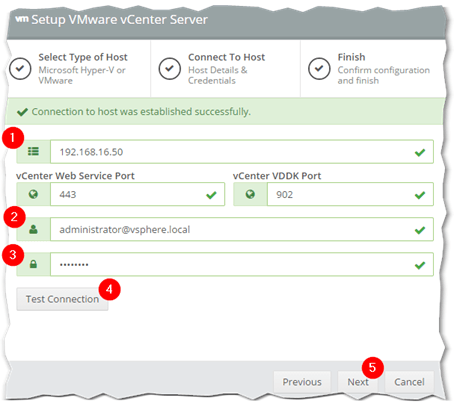Click the checkmark circle for Connect To Host

(x=170, y=69)
